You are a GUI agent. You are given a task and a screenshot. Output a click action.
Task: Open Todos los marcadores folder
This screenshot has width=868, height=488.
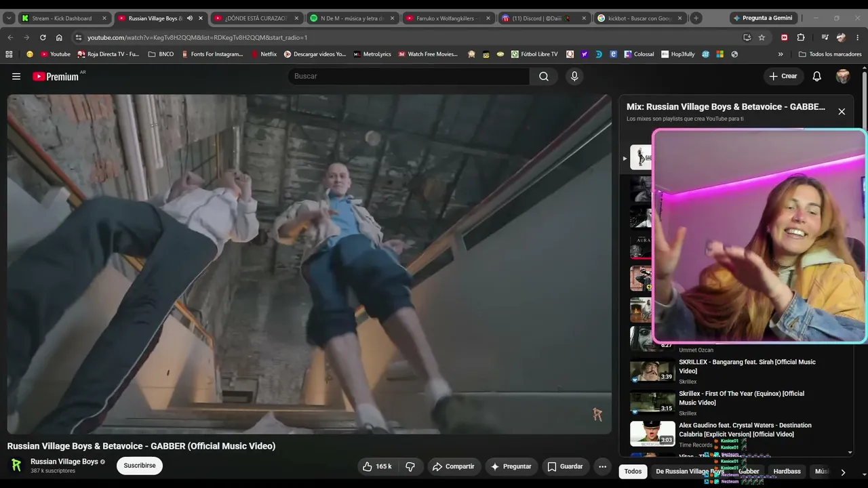pos(830,54)
